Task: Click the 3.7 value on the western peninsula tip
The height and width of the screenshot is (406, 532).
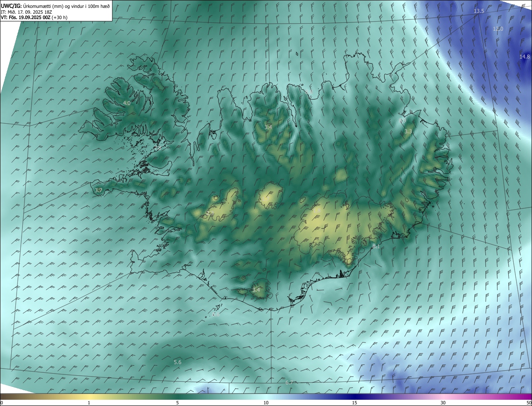Action: click(x=99, y=191)
